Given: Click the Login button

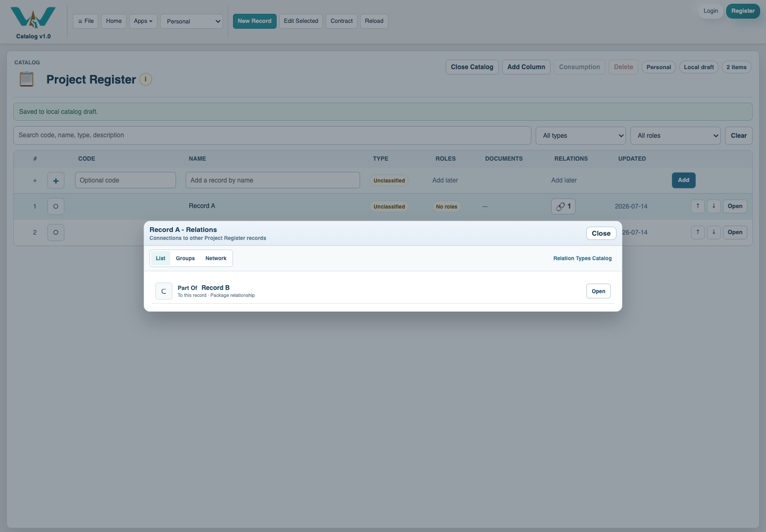Looking at the screenshot, I should 711,11.
